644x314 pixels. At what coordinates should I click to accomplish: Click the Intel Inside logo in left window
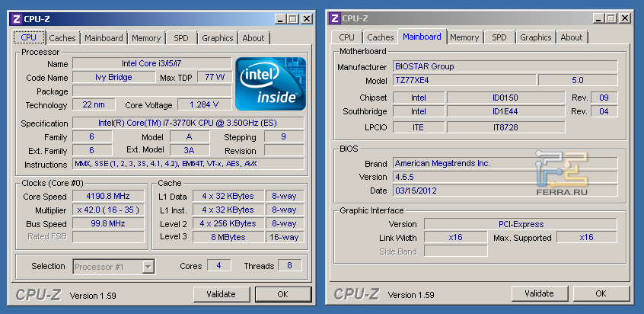[x=271, y=83]
